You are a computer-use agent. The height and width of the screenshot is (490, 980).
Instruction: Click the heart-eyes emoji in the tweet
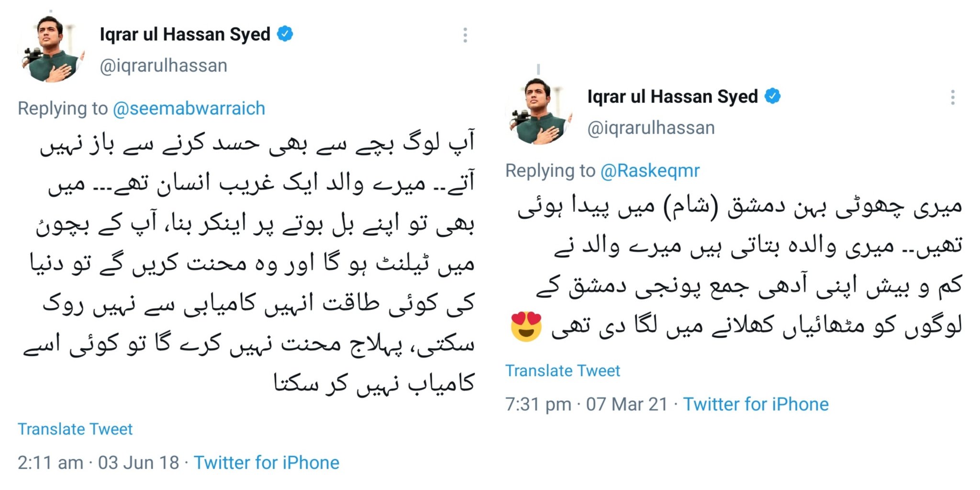(526, 326)
